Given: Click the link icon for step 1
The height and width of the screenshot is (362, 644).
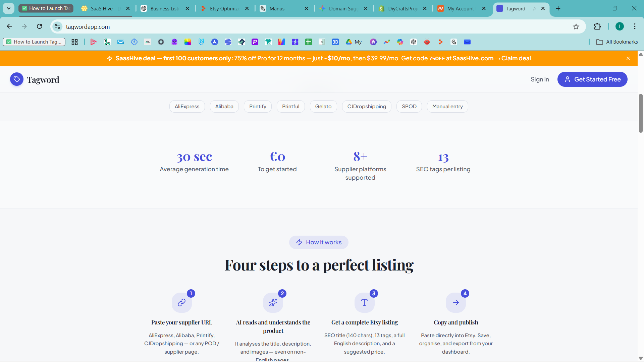Looking at the screenshot, I should point(181,303).
